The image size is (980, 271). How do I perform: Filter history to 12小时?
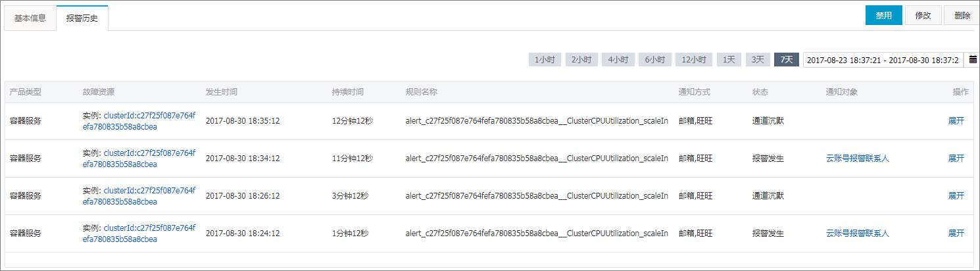tap(694, 60)
